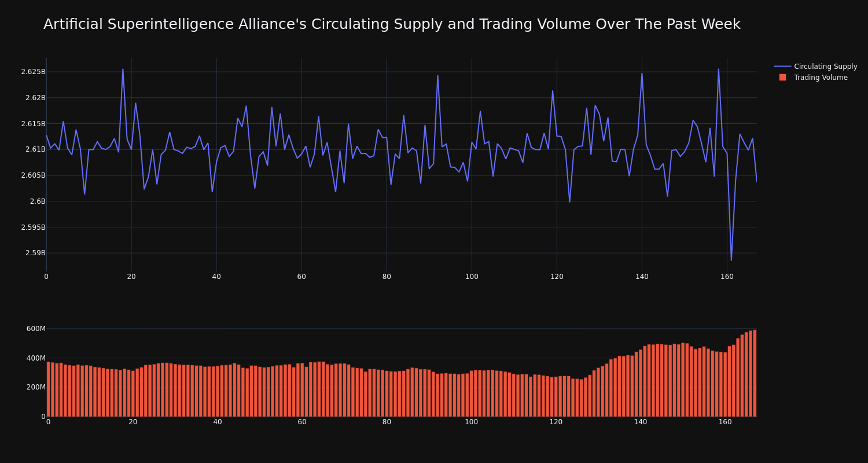Click x-axis tick 160 on volume chart
The width and height of the screenshot is (868, 463).
[x=725, y=422]
